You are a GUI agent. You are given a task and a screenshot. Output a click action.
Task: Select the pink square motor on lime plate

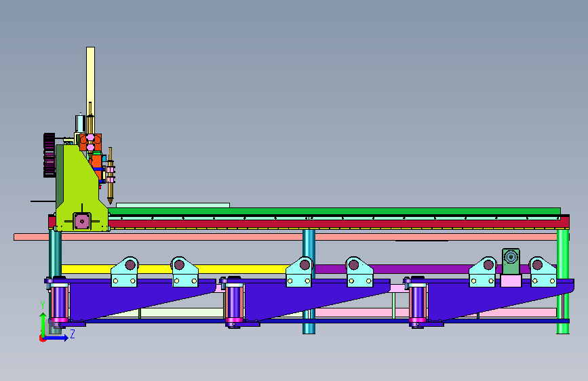(82, 221)
